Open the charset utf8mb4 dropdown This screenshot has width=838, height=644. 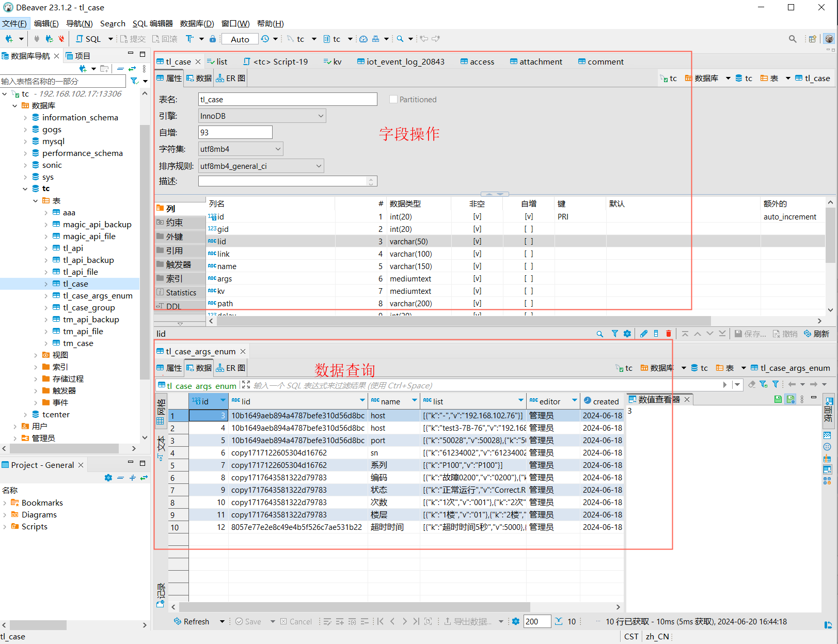coord(241,149)
